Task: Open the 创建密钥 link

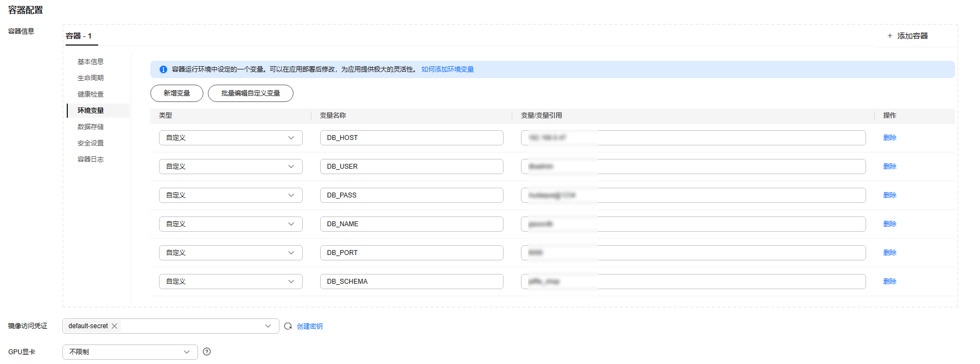Action: point(310,326)
